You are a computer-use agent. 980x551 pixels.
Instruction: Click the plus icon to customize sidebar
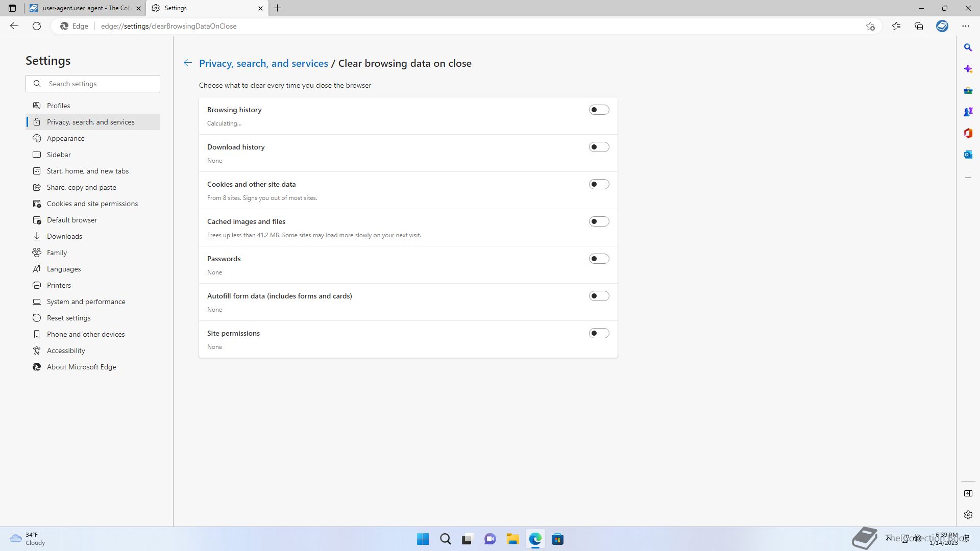pyautogui.click(x=968, y=178)
